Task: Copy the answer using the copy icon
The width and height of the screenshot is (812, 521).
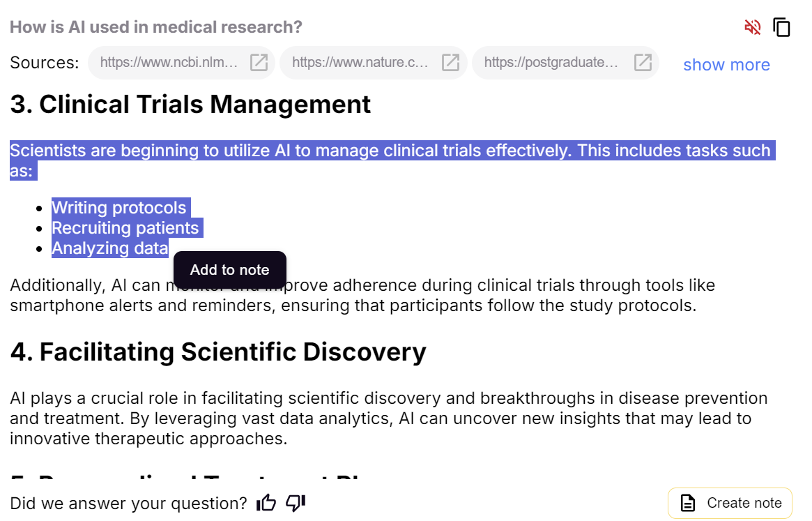Action: click(781, 27)
